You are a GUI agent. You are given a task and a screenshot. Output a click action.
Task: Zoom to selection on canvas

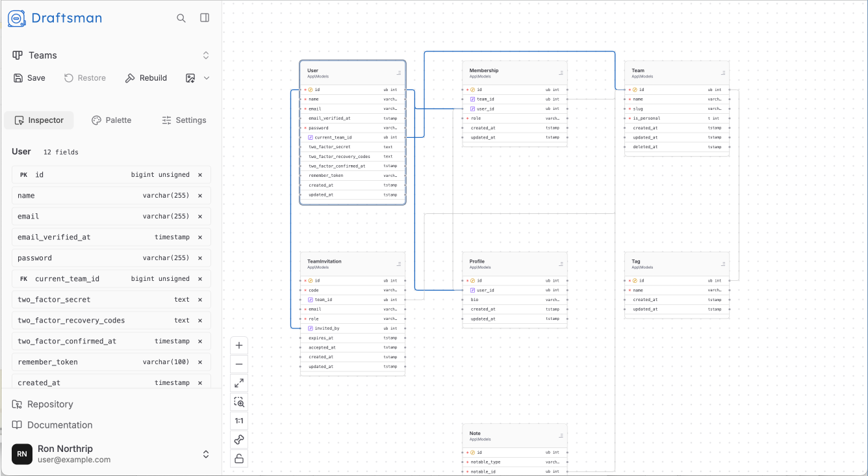(239, 402)
